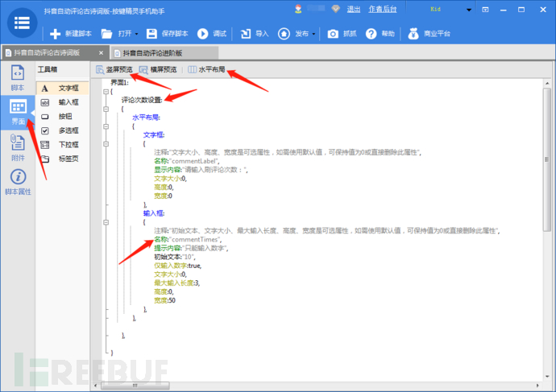Select 多选框 in the toolbox
The width and height of the screenshot is (556, 392).
62,130
